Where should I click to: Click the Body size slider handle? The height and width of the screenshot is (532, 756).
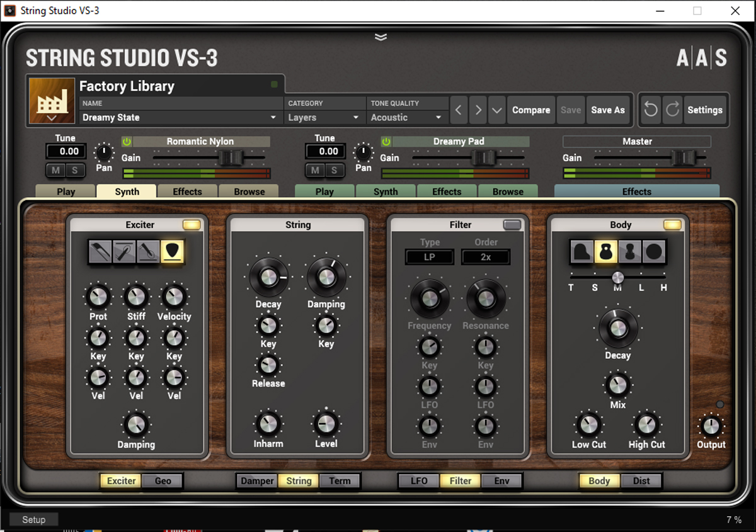click(618, 277)
